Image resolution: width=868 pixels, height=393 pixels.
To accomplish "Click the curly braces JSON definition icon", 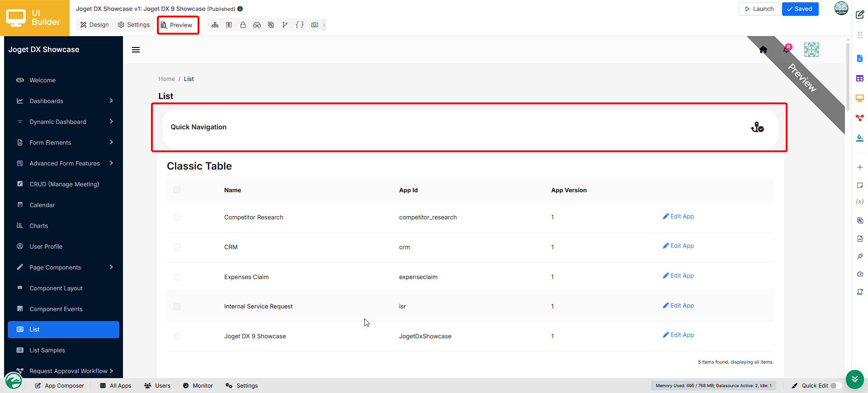I will point(300,25).
